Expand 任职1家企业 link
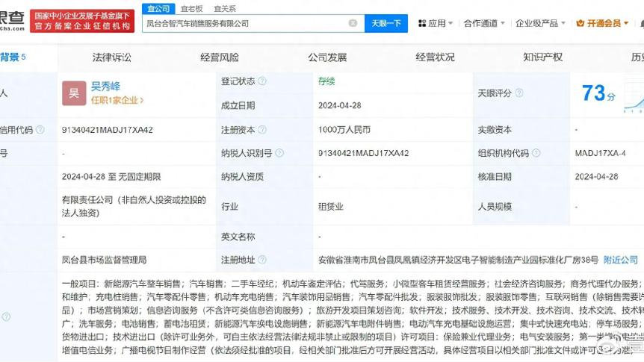The height and width of the screenshot is (362, 644). pyautogui.click(x=117, y=100)
